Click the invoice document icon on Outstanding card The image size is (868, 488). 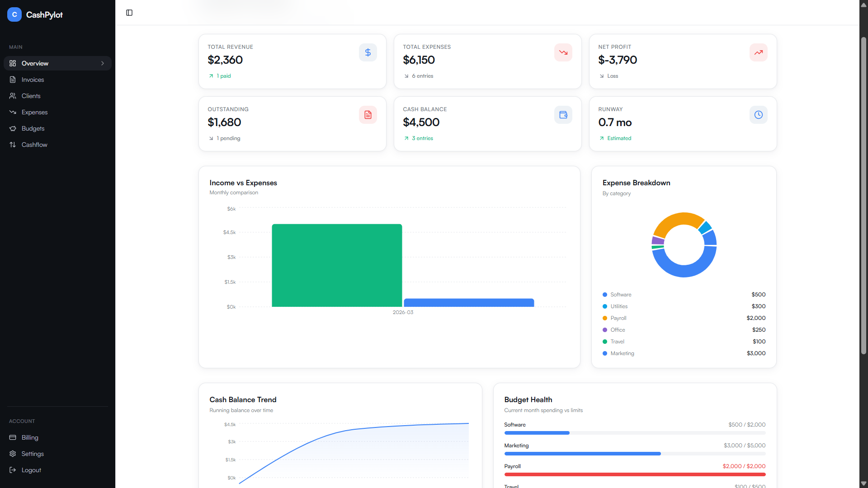click(x=368, y=114)
